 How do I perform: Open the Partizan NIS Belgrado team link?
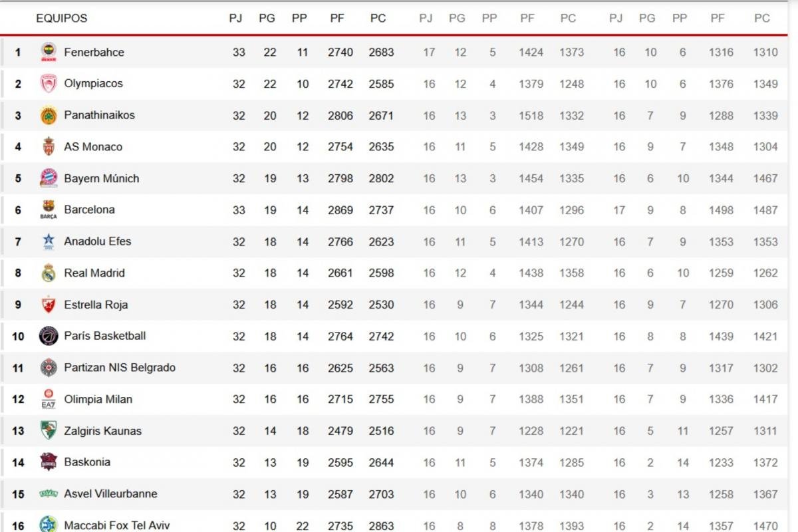pos(120,368)
